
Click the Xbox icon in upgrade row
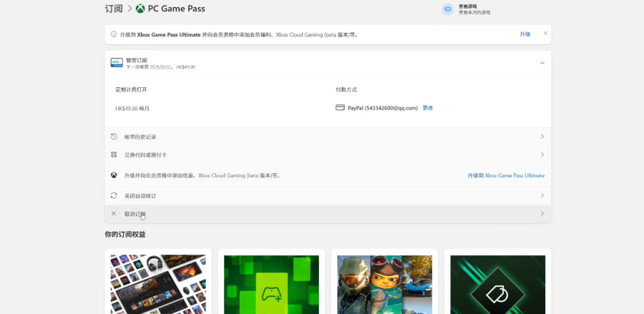coord(114,175)
